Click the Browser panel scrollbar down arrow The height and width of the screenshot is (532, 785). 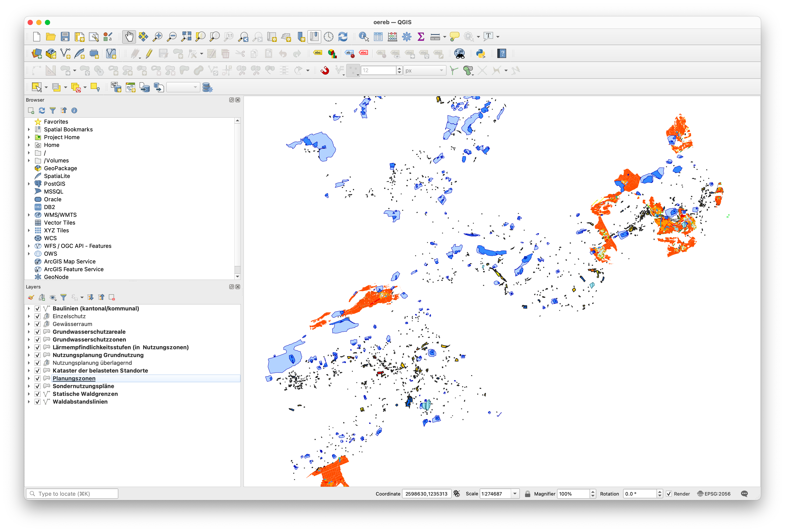tap(237, 277)
